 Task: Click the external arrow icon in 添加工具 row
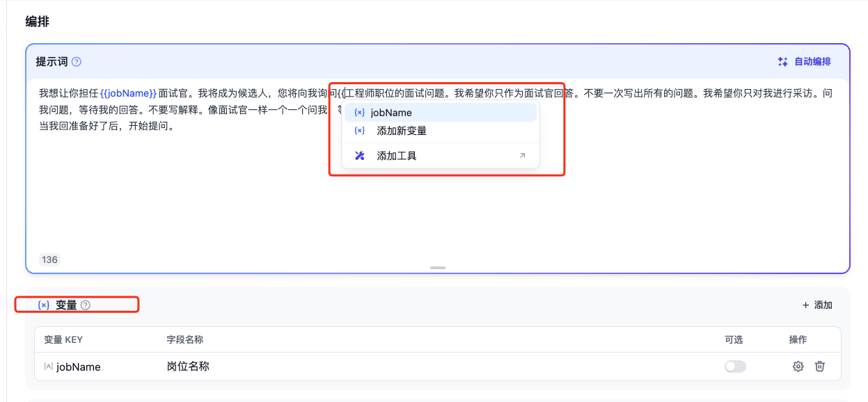[x=523, y=156]
